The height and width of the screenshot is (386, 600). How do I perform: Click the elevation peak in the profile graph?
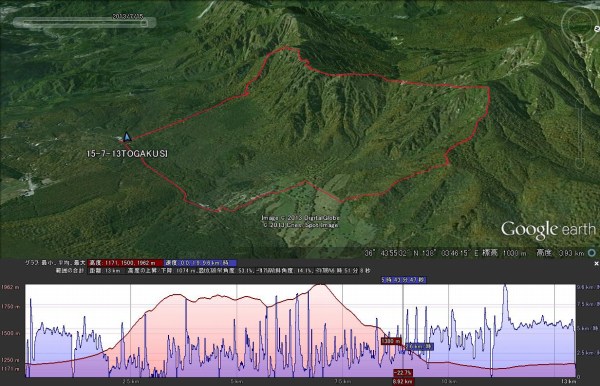pos(320,285)
